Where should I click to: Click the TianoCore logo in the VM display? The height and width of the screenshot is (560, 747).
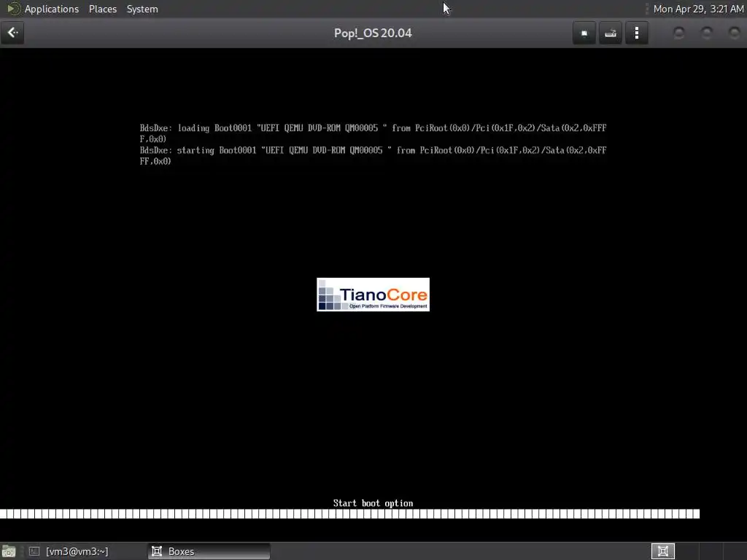click(x=373, y=295)
